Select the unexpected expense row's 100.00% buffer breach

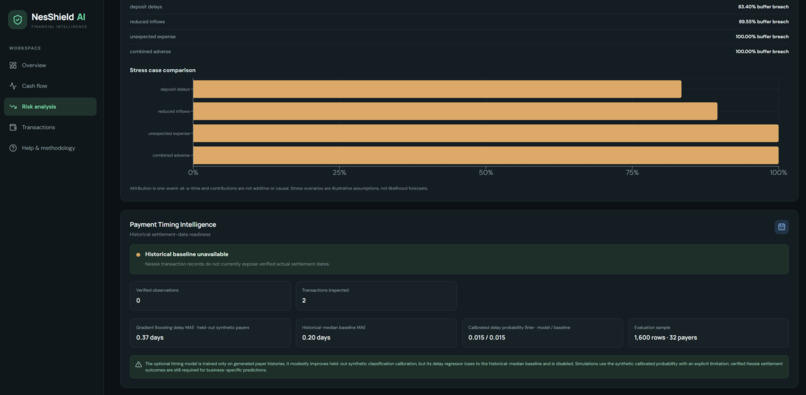coord(762,37)
